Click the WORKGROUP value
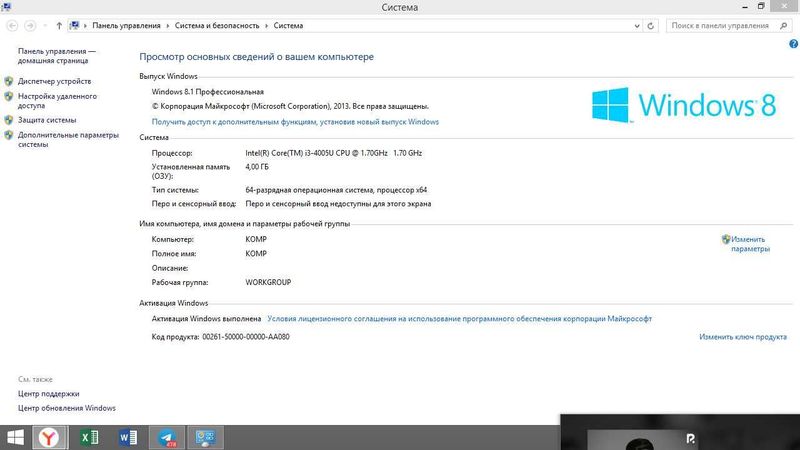The image size is (800, 450). [x=268, y=282]
